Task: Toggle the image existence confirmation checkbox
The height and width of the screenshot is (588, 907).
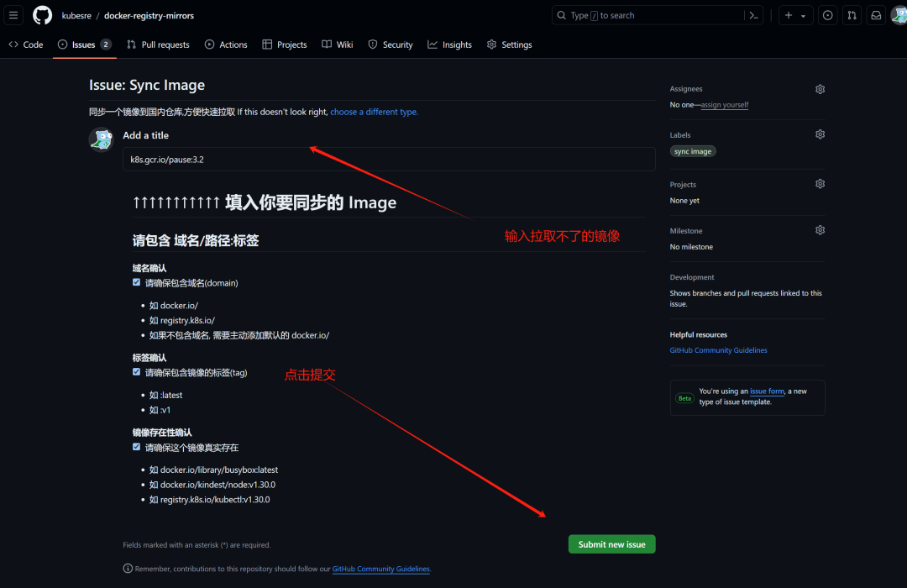Action: point(137,447)
